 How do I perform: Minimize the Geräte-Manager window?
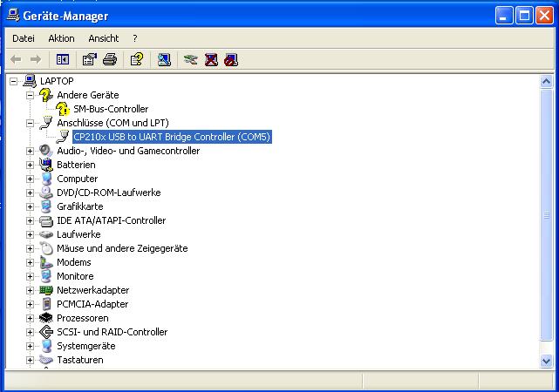tap(504, 16)
